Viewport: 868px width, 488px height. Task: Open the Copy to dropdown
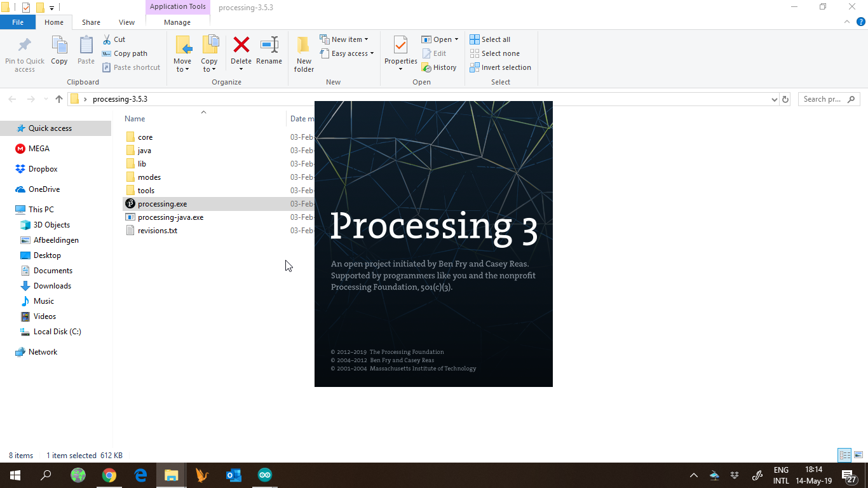209,54
